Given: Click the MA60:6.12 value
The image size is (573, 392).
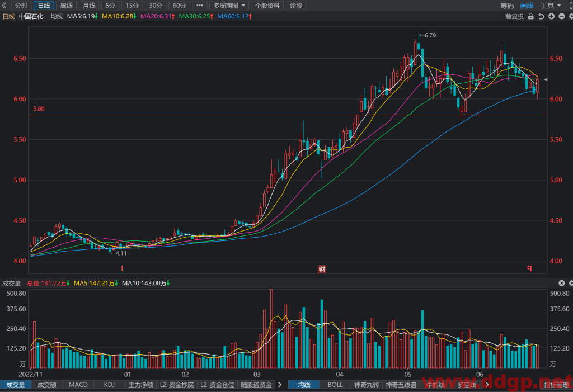Looking at the screenshot, I should coord(234,16).
